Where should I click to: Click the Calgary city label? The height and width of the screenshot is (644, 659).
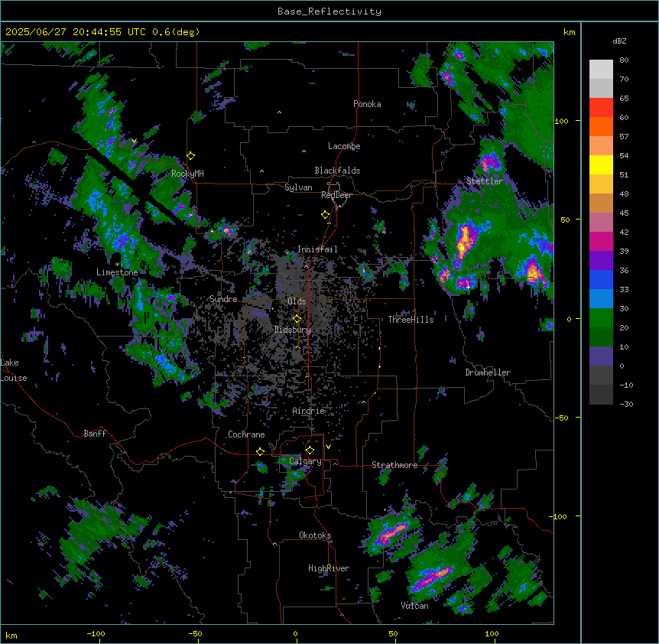pos(305,461)
